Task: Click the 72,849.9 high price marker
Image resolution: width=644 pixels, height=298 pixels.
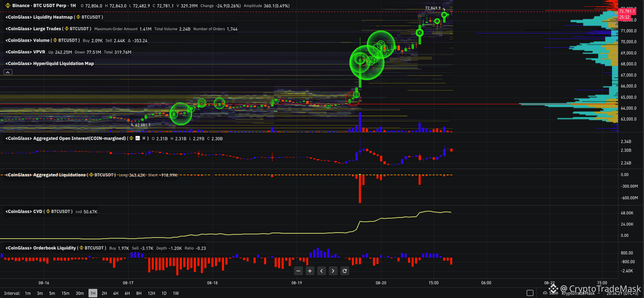Action: (433, 8)
